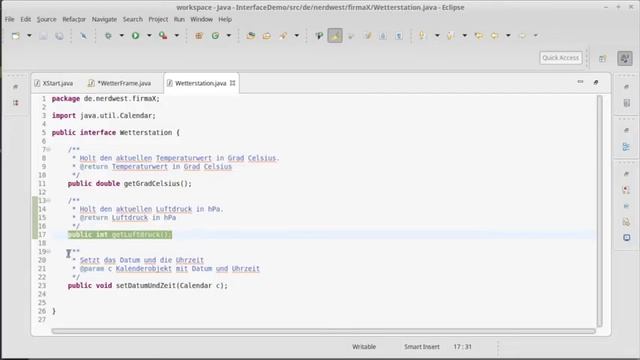This screenshot has width=640, height=360.
Task: Open the External Tools dropdown arrow
Action: pyautogui.click(x=177, y=36)
